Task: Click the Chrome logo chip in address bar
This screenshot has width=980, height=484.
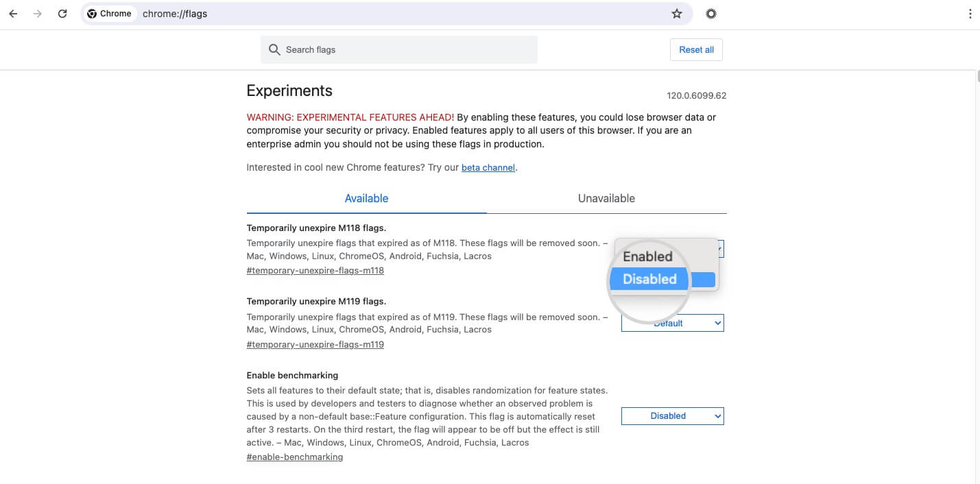Action: (x=109, y=14)
